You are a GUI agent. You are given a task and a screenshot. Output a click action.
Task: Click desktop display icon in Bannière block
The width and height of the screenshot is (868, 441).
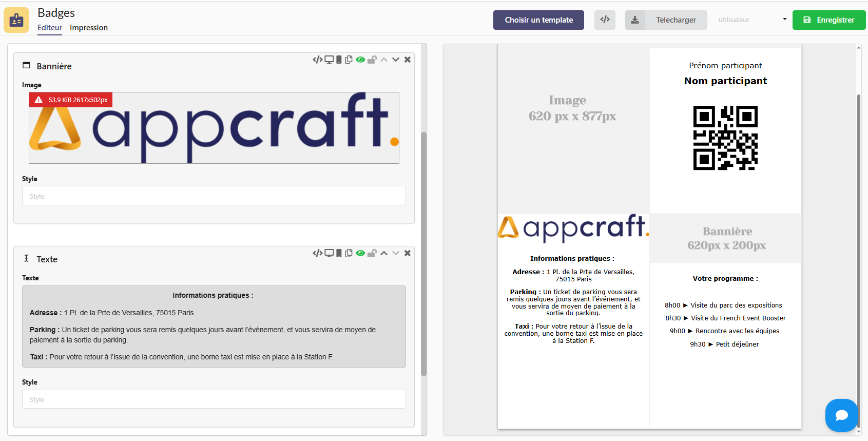pos(329,60)
